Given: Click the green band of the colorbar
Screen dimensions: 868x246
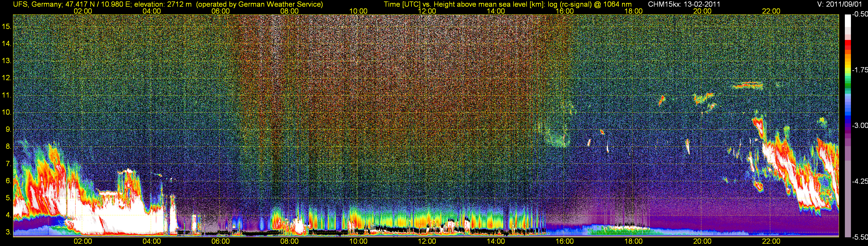Looking at the screenshot, I should [x=848, y=84].
